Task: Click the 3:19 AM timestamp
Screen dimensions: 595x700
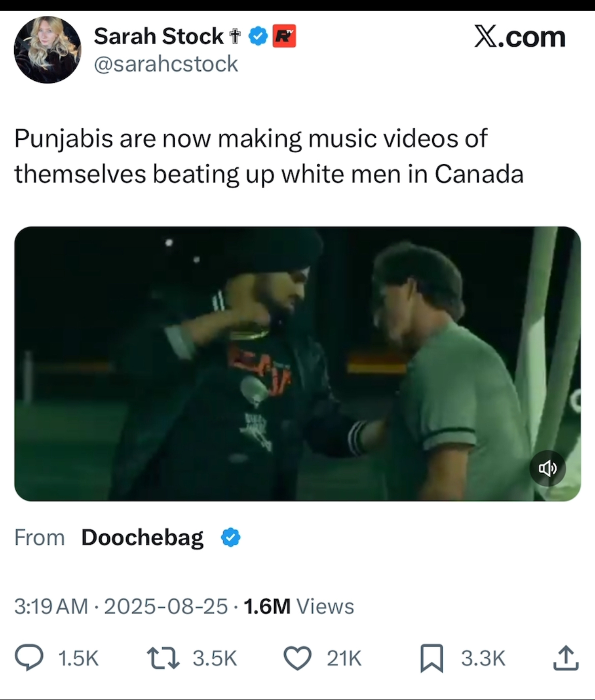Action: 51,606
